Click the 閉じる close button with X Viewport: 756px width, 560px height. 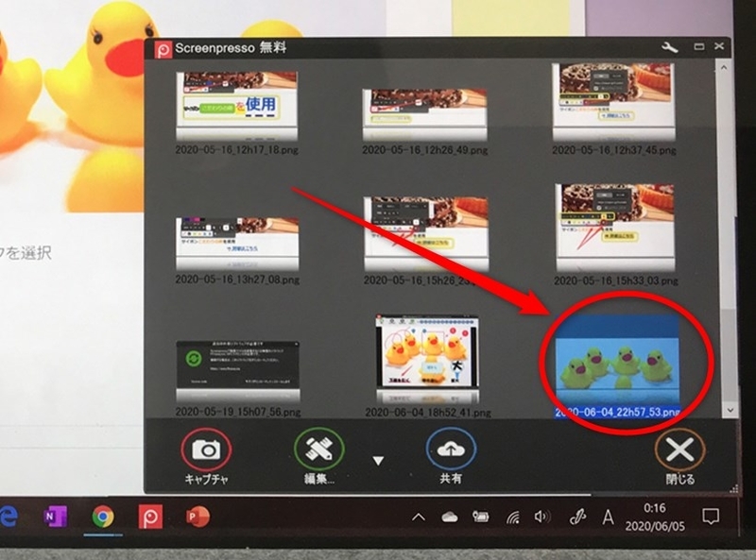(x=679, y=450)
